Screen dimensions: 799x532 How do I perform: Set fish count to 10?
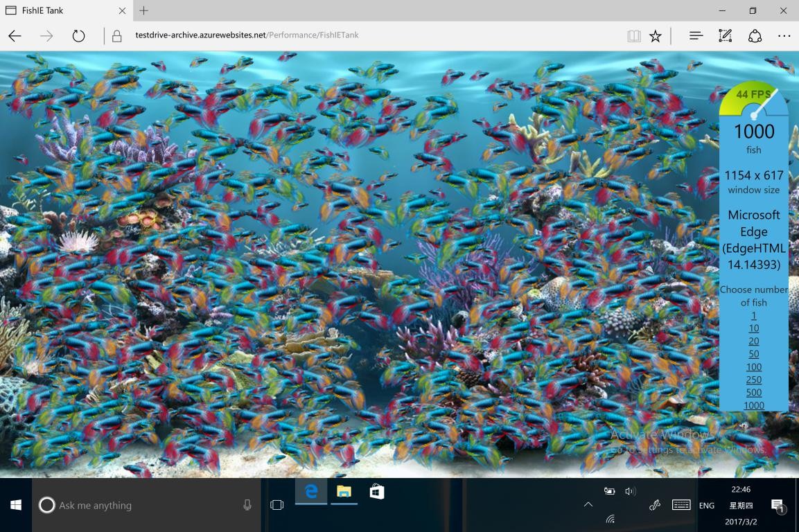click(x=754, y=328)
